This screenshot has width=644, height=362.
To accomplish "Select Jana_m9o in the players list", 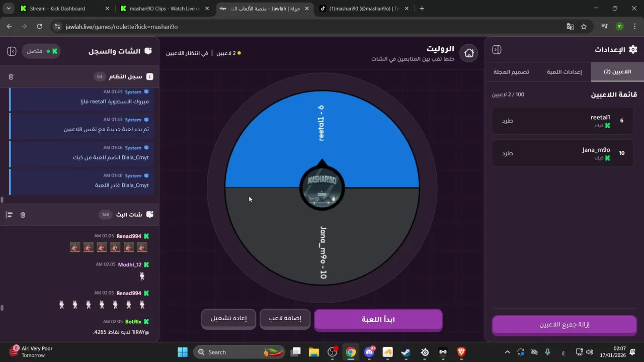I will [563, 153].
